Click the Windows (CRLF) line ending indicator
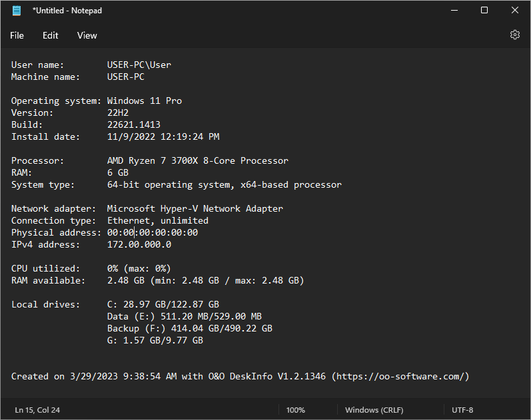531x420 pixels. (374, 410)
